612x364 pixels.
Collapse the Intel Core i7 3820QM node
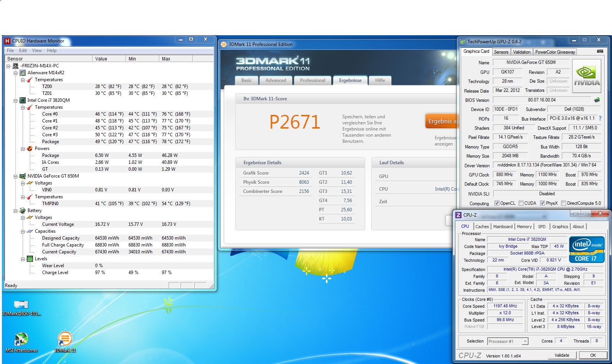(x=16, y=100)
